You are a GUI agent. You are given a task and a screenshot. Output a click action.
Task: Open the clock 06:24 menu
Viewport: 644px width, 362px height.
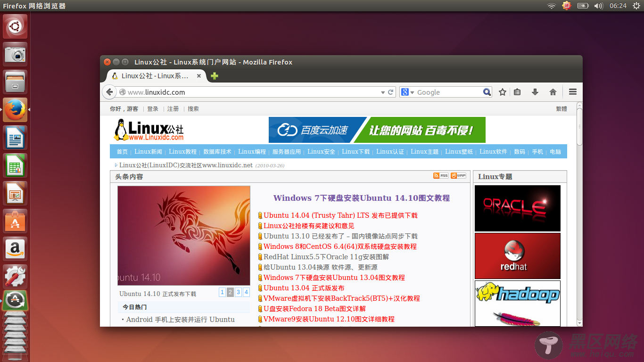click(x=618, y=6)
